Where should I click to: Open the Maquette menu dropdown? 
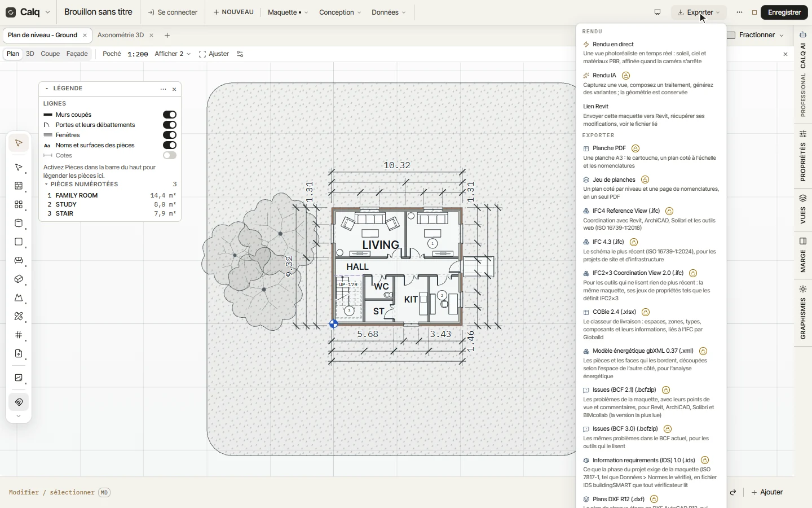(288, 12)
